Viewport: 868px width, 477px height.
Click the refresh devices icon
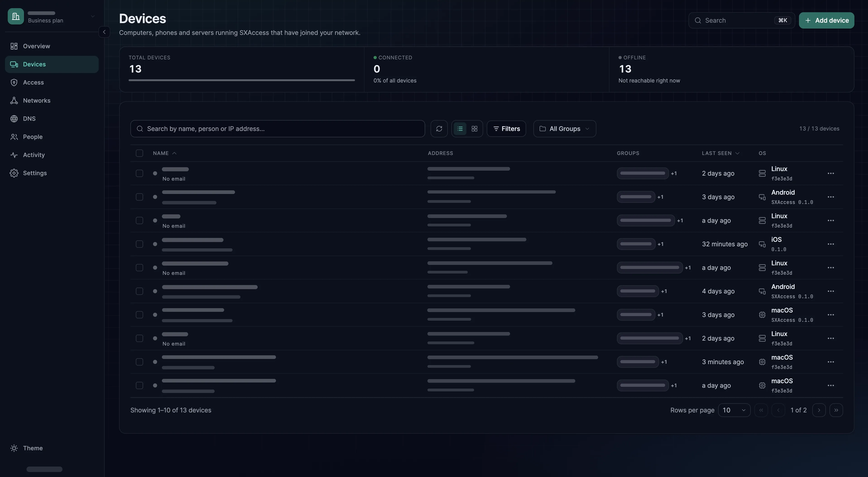coord(439,129)
